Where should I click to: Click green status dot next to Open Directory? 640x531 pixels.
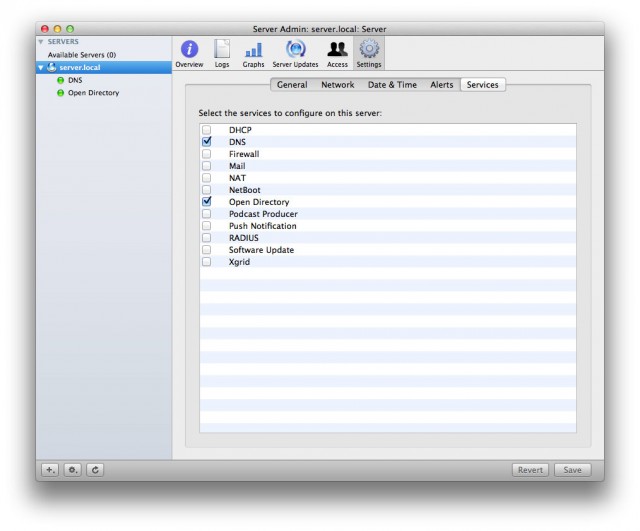(x=60, y=93)
